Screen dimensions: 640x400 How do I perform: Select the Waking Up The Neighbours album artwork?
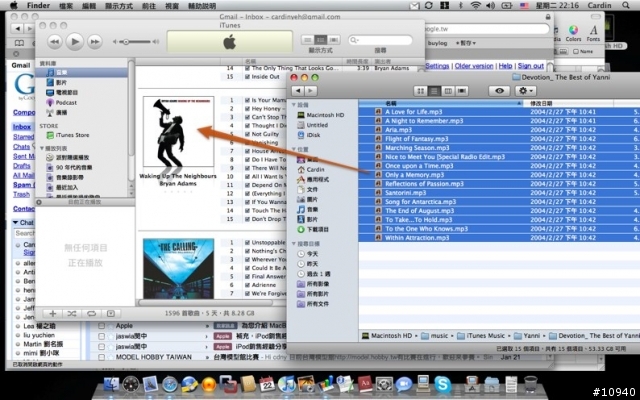pyautogui.click(x=178, y=131)
